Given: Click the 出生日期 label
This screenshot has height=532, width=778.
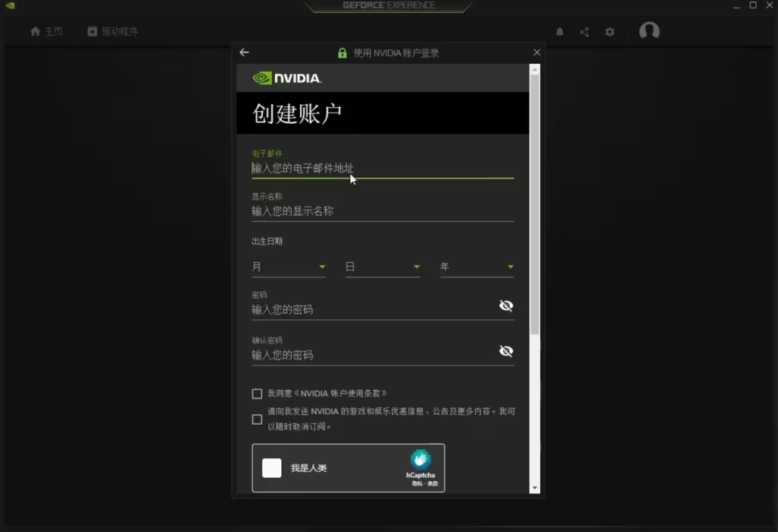Looking at the screenshot, I should pyautogui.click(x=267, y=241).
